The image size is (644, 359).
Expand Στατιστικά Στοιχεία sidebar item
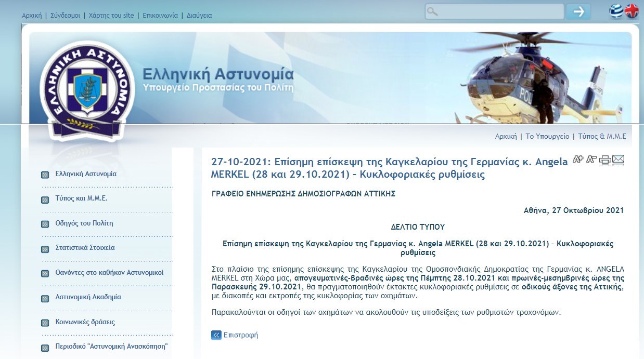(x=85, y=248)
